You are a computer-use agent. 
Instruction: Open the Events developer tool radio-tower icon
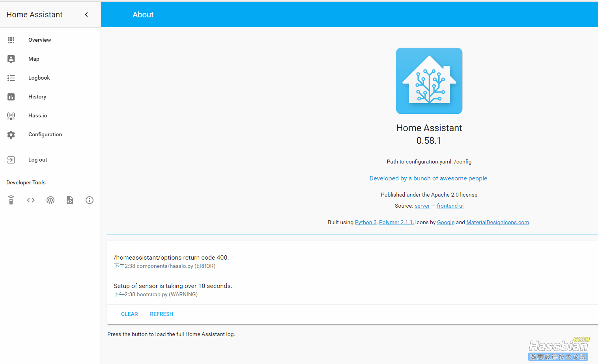50,200
